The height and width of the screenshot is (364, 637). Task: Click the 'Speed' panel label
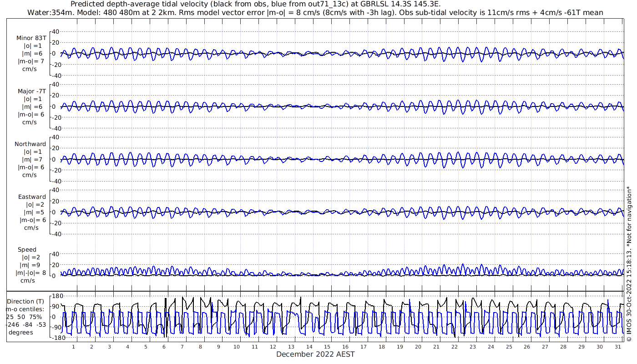[27, 250]
